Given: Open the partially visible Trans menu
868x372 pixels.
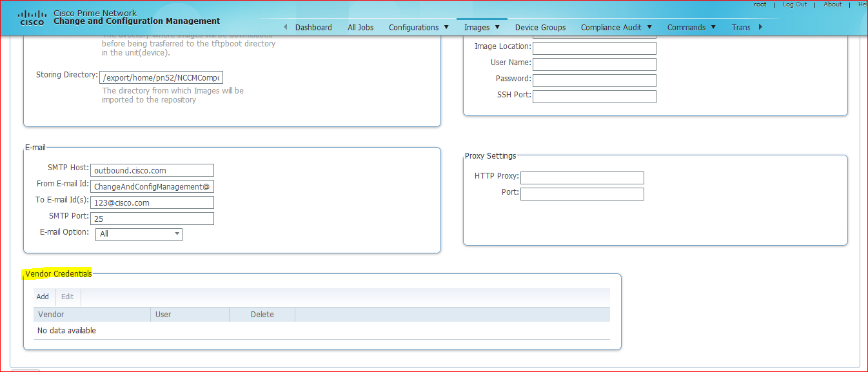Looking at the screenshot, I should [x=741, y=27].
